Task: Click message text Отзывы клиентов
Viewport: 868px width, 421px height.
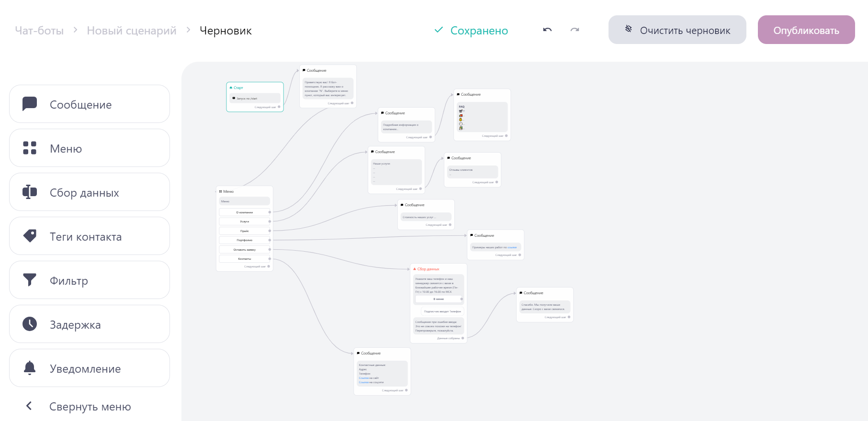Action: (473, 172)
